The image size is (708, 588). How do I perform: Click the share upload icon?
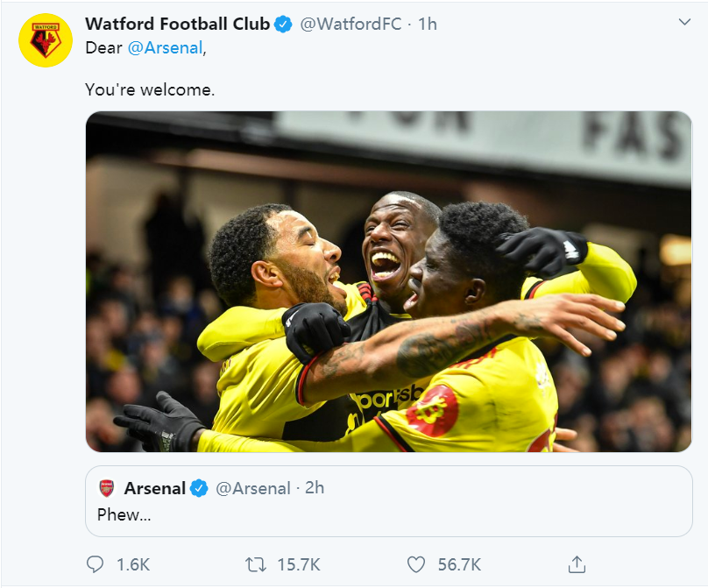coord(577,564)
